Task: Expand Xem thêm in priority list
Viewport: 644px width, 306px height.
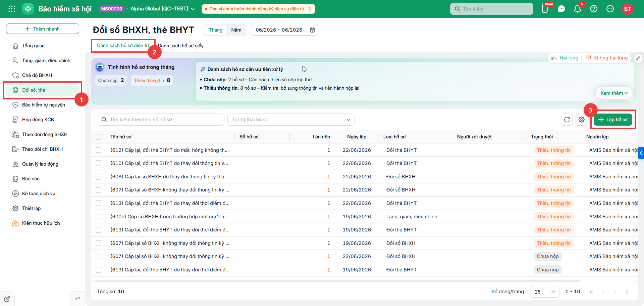Action: [614, 93]
